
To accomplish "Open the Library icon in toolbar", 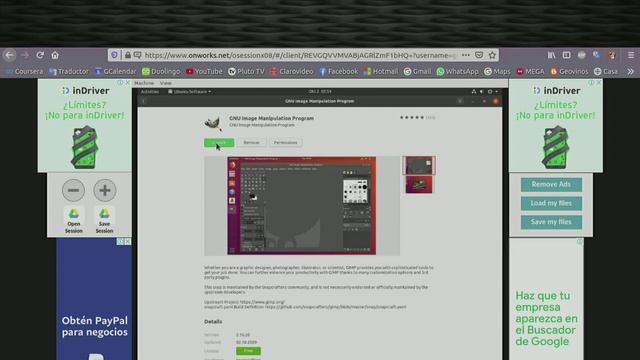I will coord(551,55).
